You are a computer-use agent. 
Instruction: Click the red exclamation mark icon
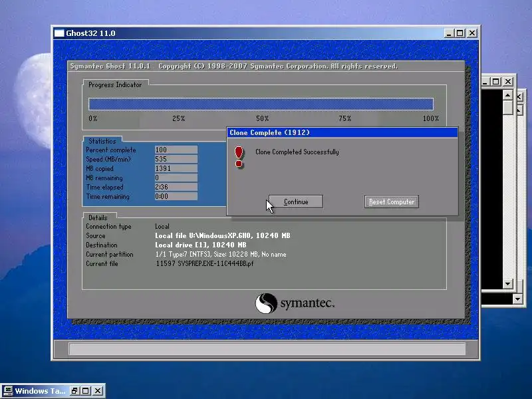pos(239,157)
